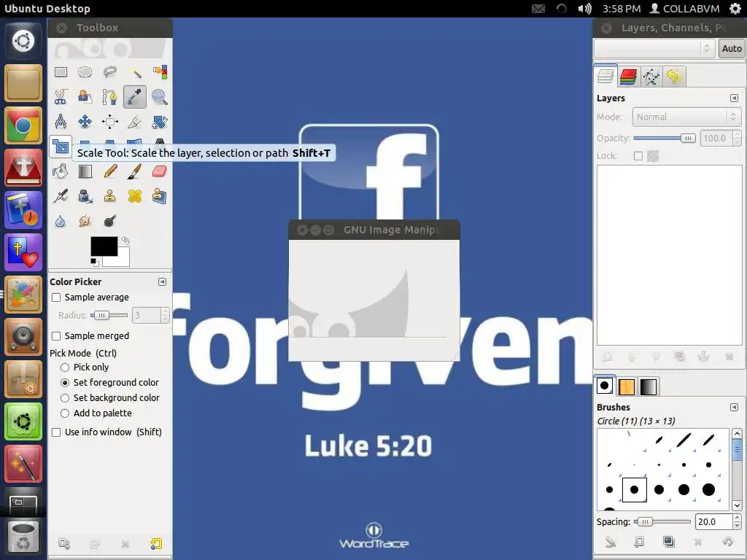This screenshot has height=560, width=747.
Task: Refresh brushes button
Action: point(727,542)
